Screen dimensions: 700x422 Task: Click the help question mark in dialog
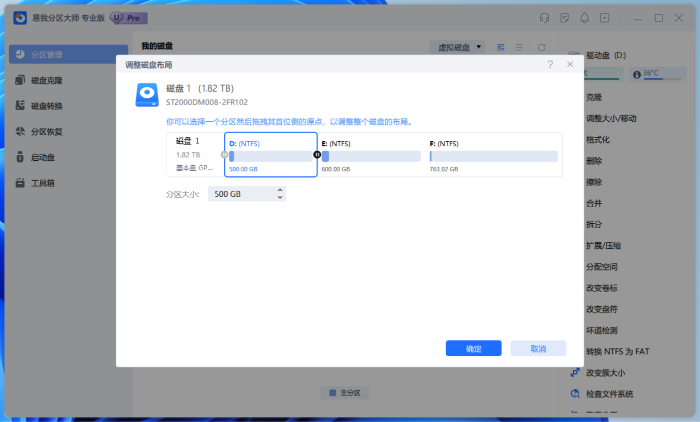coord(550,64)
